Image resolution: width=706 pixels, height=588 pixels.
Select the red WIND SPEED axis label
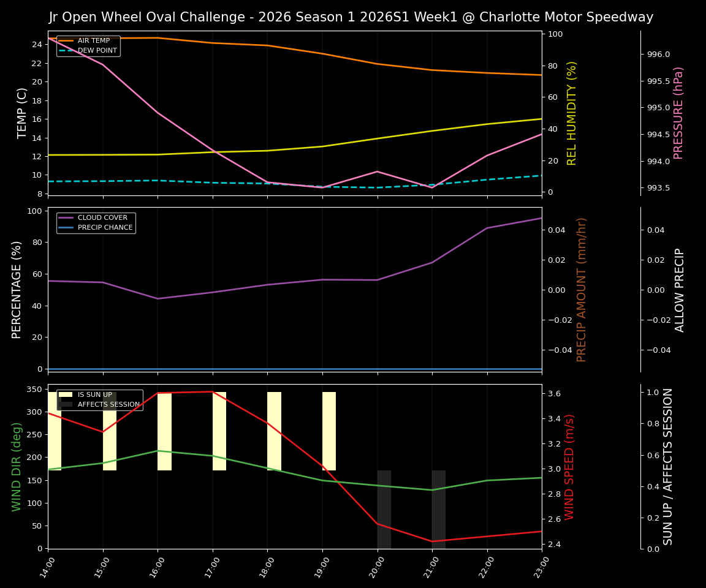pos(571,469)
